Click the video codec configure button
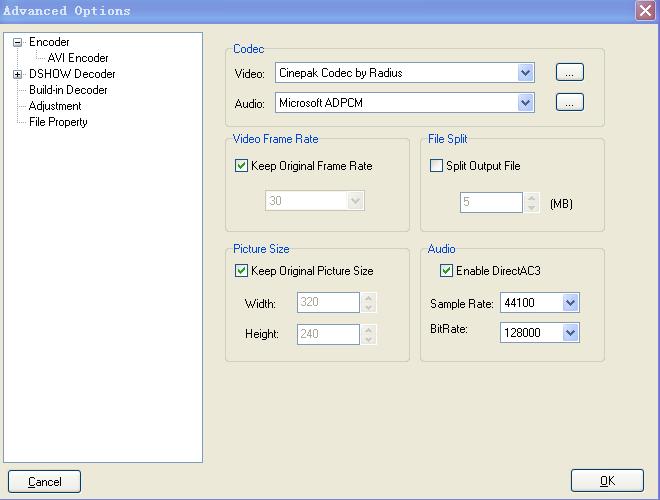The width and height of the screenshot is (660, 500). (x=569, y=72)
